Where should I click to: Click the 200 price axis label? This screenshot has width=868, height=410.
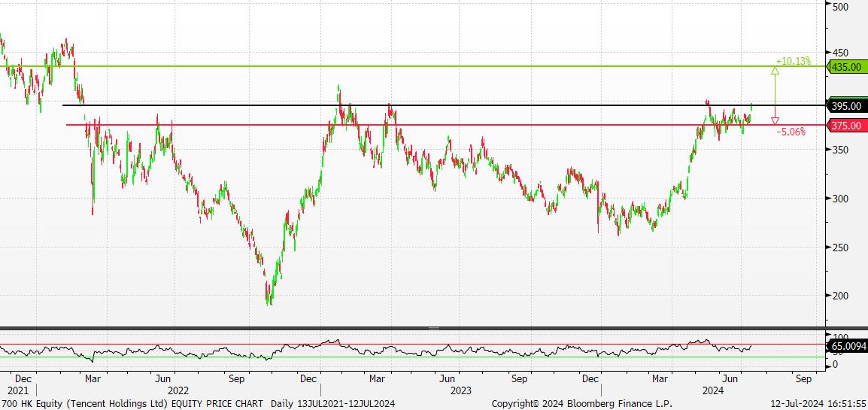(840, 296)
